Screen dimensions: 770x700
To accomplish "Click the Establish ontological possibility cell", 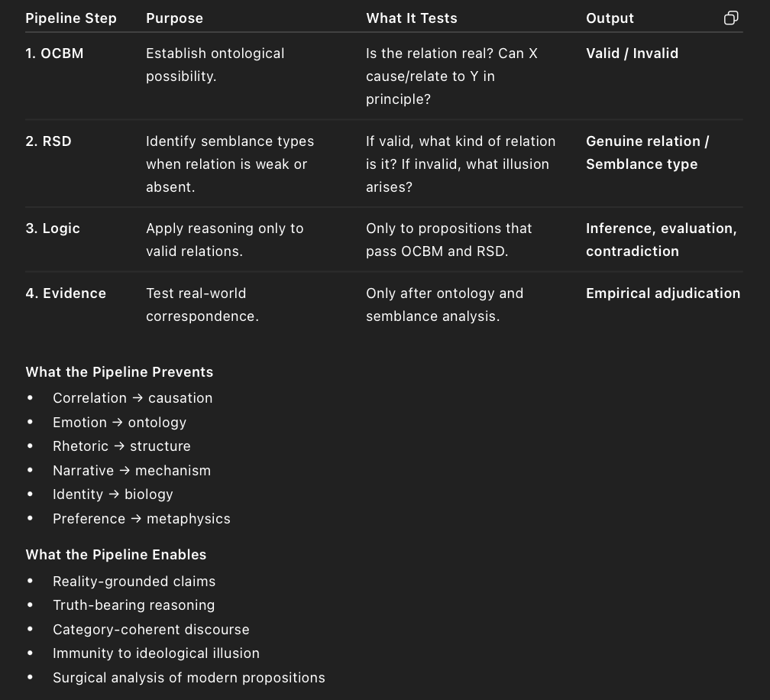I will pos(215,65).
